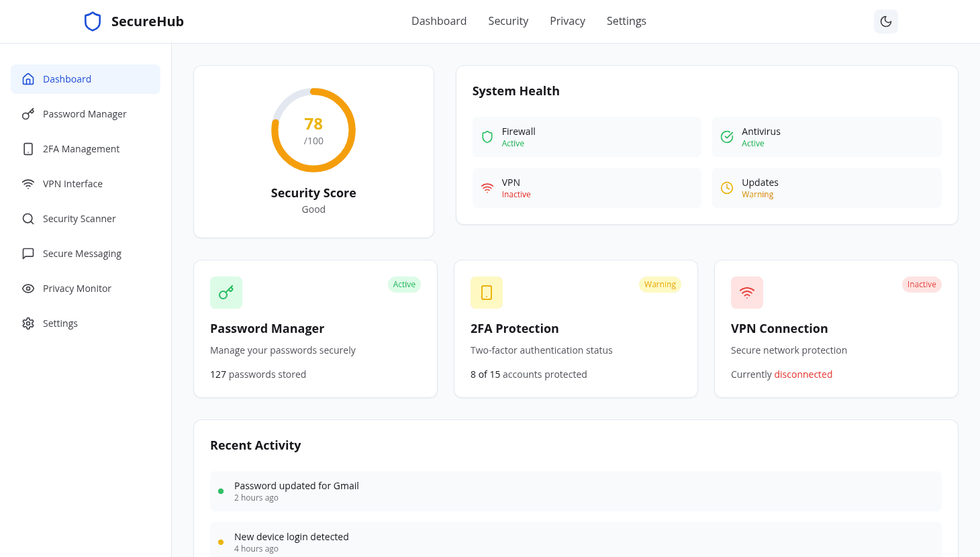Viewport: 980px width, 557px height.
Task: Click the Security Score progress ring
Action: [313, 130]
